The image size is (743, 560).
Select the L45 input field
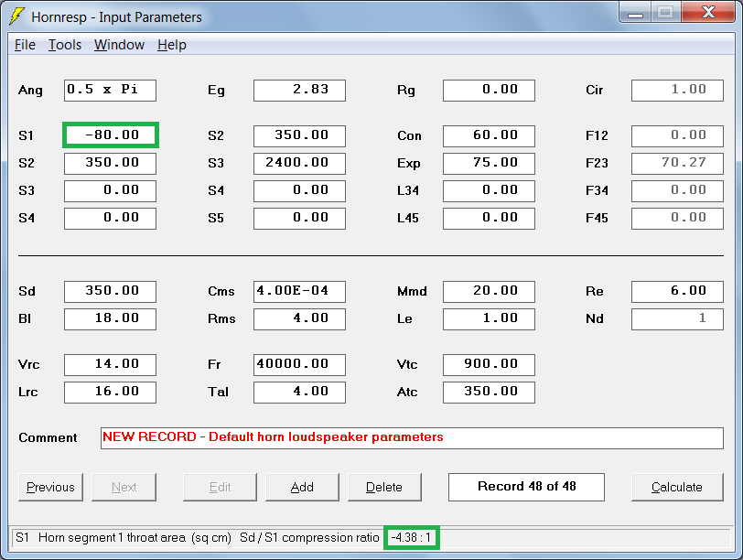[489, 219]
